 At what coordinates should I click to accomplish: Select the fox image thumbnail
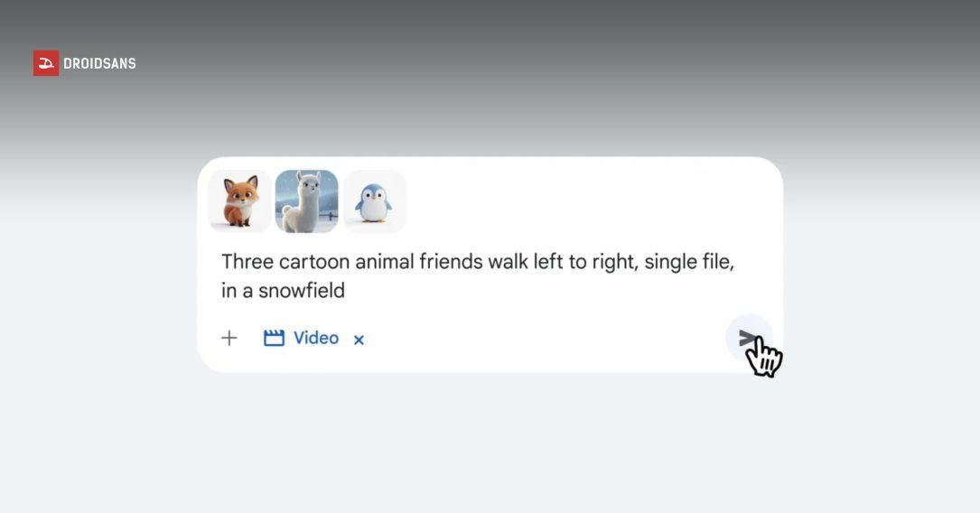(239, 201)
